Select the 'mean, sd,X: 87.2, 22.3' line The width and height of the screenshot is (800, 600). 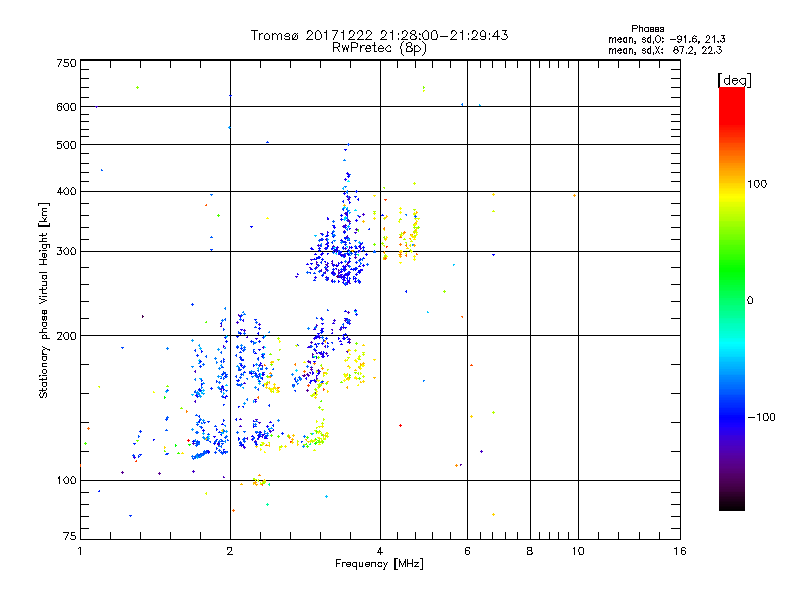tap(665, 50)
